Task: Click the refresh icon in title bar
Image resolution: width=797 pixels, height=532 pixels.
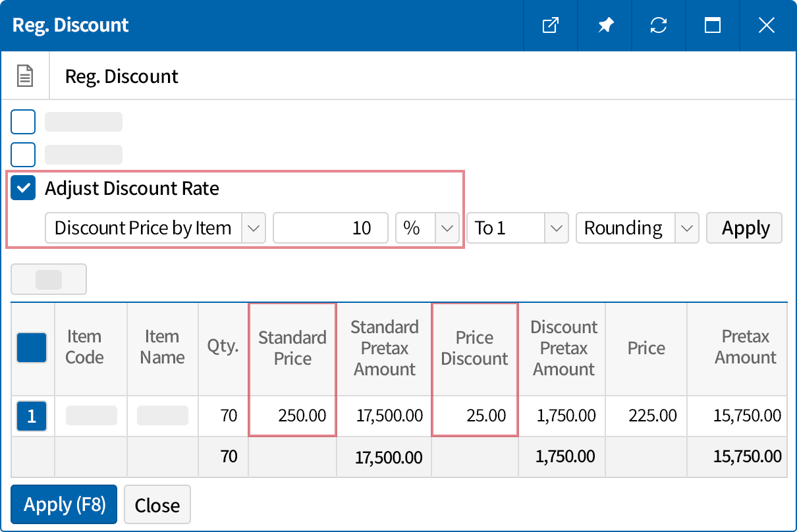Action: pyautogui.click(x=659, y=25)
